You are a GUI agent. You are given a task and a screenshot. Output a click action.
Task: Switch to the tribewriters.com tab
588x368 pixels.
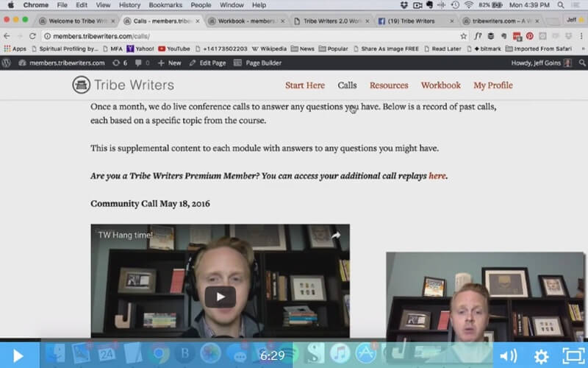[x=499, y=21]
